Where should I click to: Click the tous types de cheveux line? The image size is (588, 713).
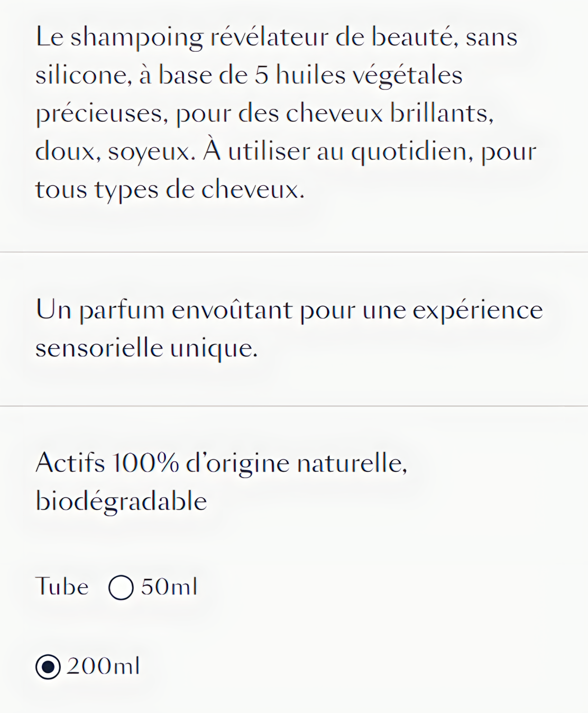[x=170, y=189]
